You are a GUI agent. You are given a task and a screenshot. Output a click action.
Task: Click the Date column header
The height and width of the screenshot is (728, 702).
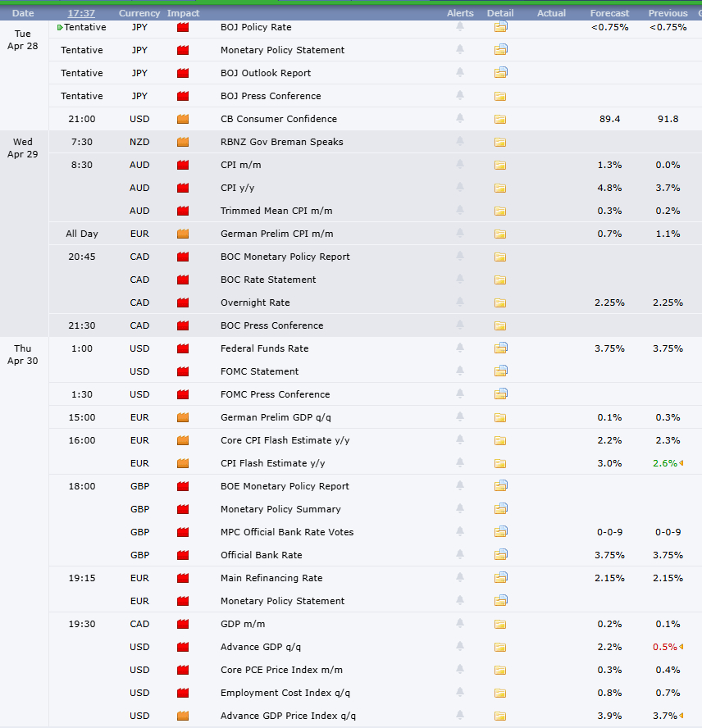click(23, 12)
